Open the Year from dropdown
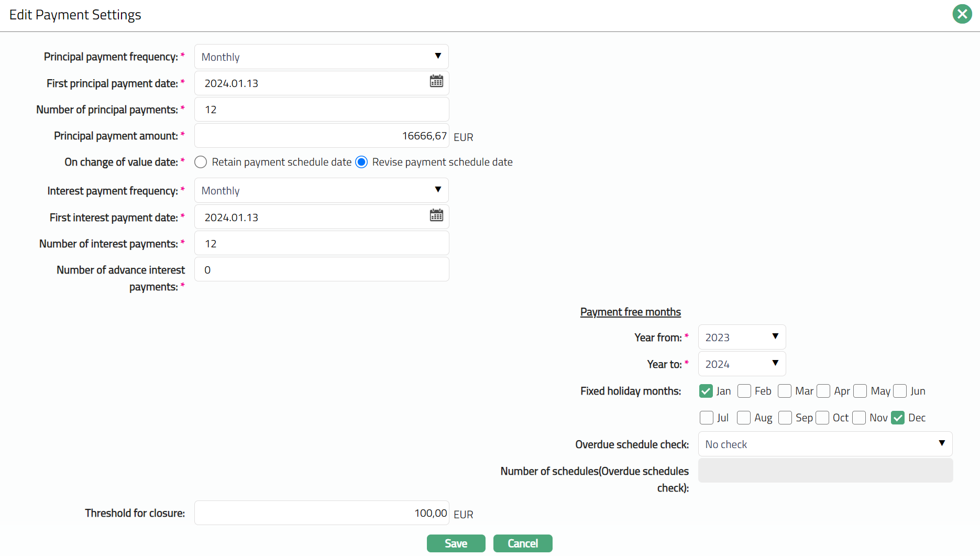This screenshot has width=980, height=556. [x=741, y=337]
